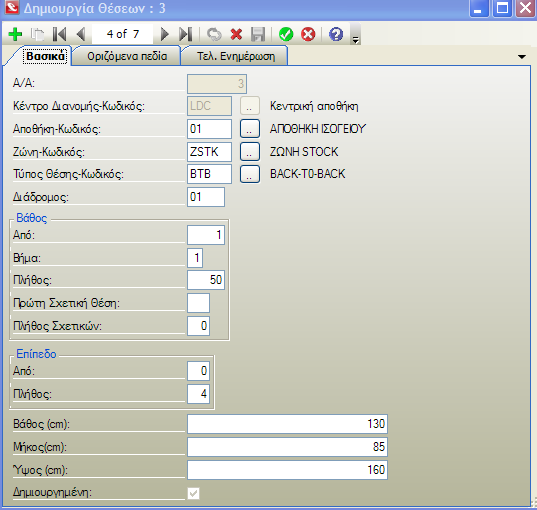Image resolution: width=537 pixels, height=510 pixels.
Task: Open the Τελ. Ενημέρωση tab
Action: (236, 56)
